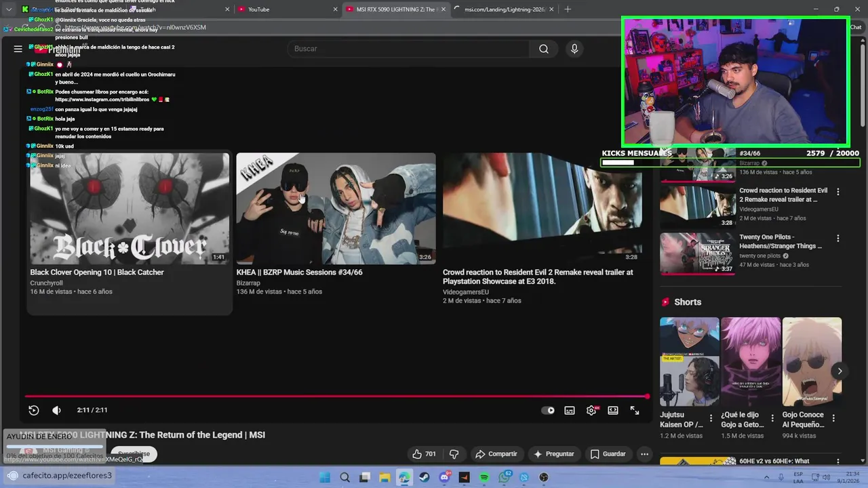Enter fullscreen mode in the player
Image resolution: width=868 pixels, height=488 pixels.
(635, 410)
